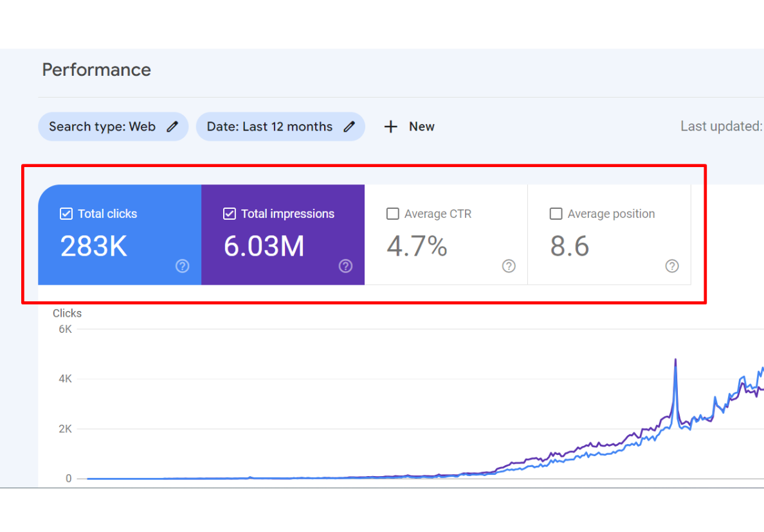
Task: Click the tallest spike peak on chart
Action: 675,360
